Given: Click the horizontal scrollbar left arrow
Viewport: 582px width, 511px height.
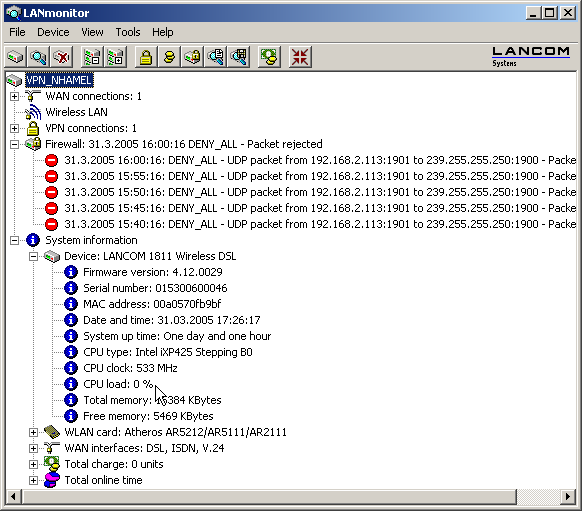Looking at the screenshot, I should (x=13, y=497).
